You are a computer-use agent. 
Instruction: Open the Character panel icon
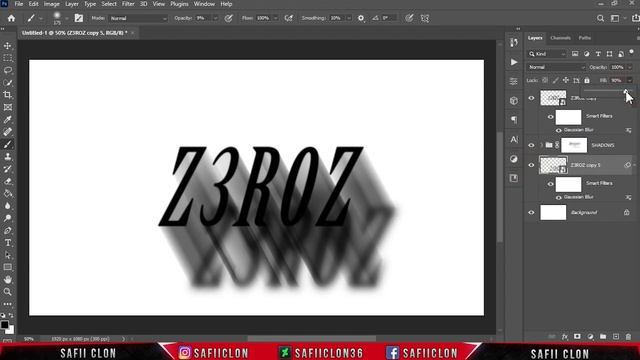click(514, 139)
